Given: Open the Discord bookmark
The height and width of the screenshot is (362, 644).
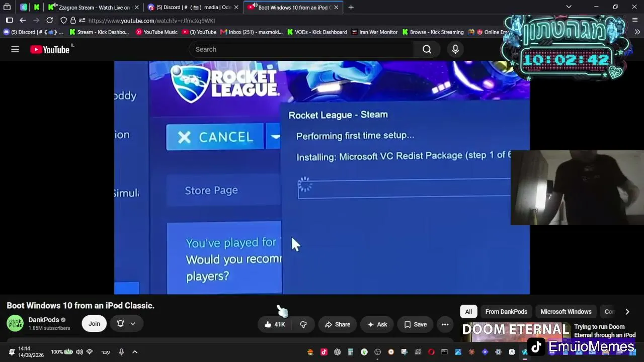Looking at the screenshot, I should pos(33,32).
